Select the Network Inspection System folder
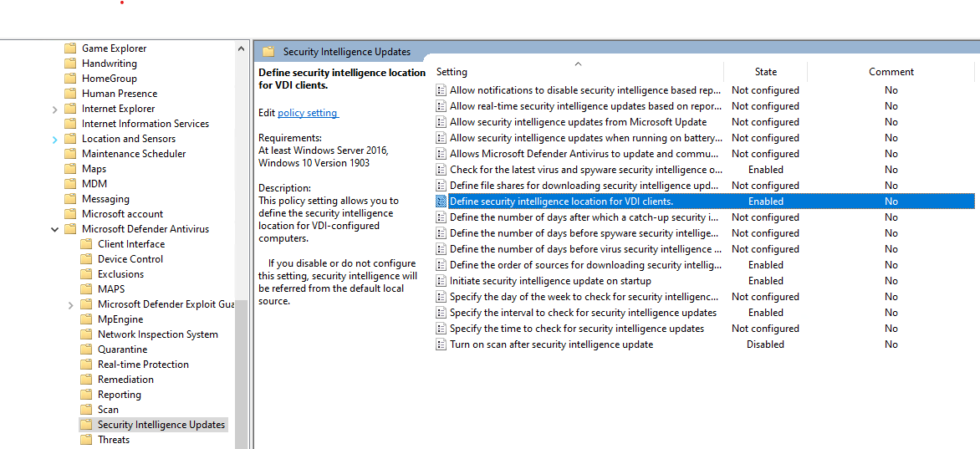 (x=157, y=334)
